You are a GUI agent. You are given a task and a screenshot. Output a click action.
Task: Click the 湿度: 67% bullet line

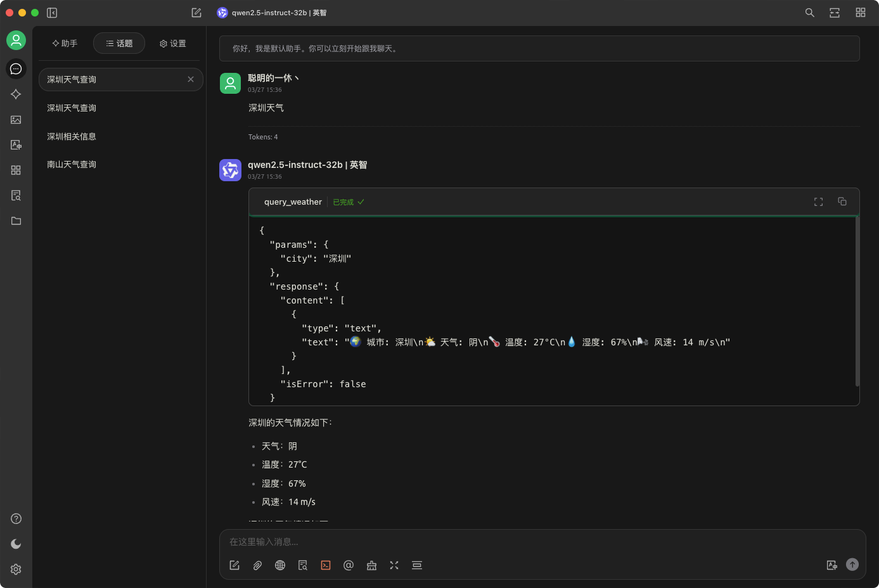click(284, 484)
